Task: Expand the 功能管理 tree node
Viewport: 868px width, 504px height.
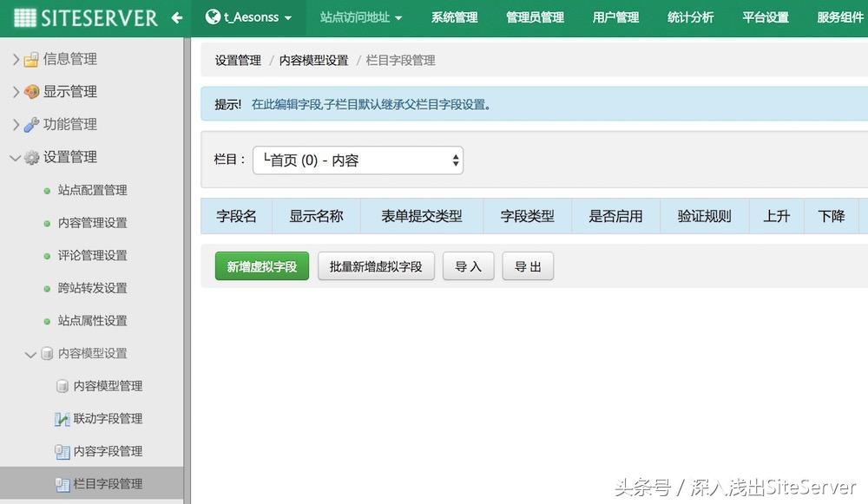Action: pyautogui.click(x=16, y=124)
